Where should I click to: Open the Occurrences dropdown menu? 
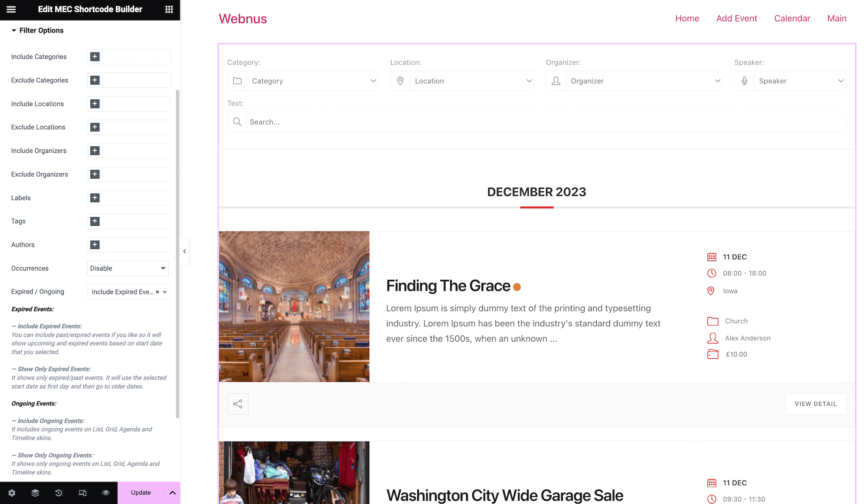128,268
